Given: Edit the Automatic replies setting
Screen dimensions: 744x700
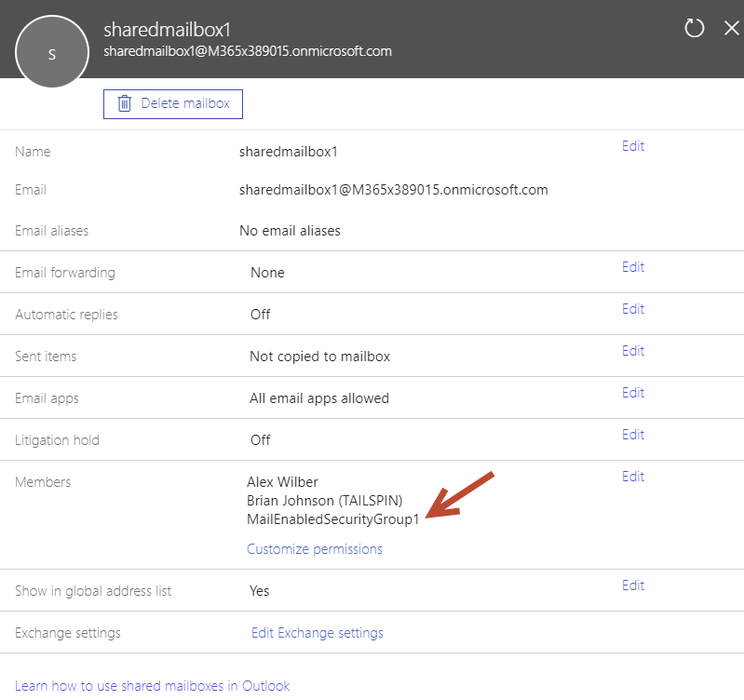Looking at the screenshot, I should coord(633,309).
